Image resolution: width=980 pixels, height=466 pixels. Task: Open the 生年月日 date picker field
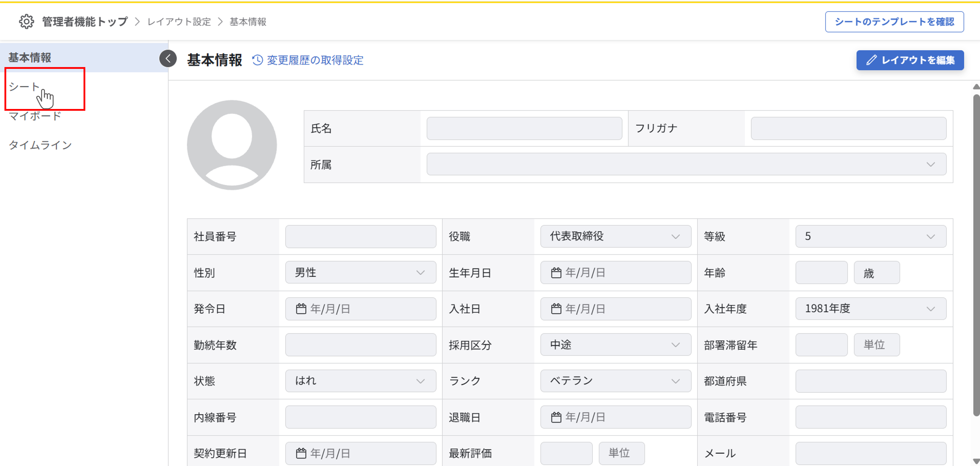click(616, 273)
